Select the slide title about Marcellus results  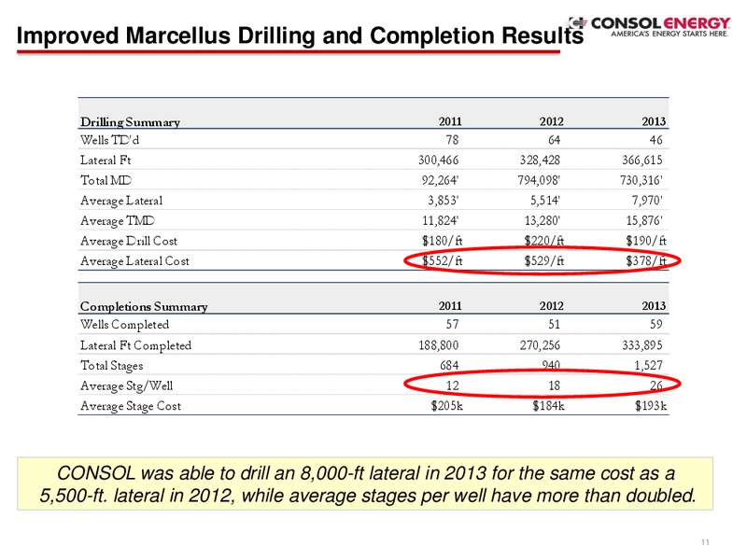(x=300, y=35)
